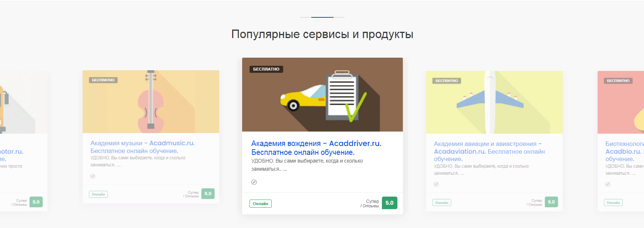Open the car and checklist image
The height and width of the screenshot is (228, 644).
coord(322,95)
